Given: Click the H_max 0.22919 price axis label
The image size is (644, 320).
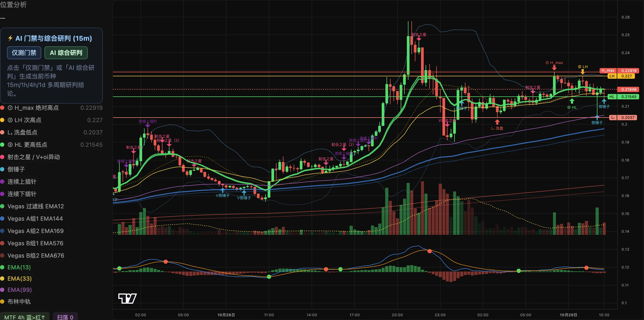Looking at the screenshot, I should point(619,71).
